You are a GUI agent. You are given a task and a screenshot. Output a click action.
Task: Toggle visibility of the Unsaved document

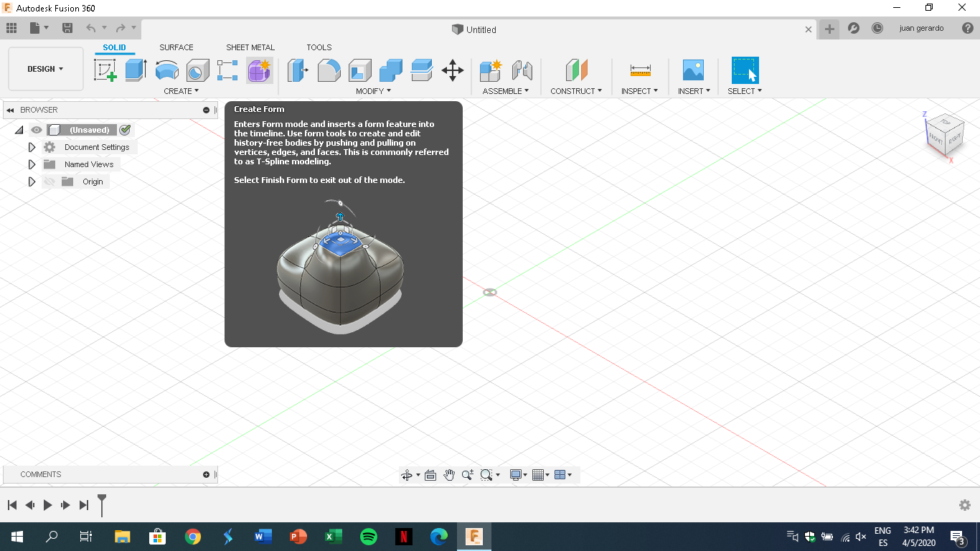click(36, 130)
